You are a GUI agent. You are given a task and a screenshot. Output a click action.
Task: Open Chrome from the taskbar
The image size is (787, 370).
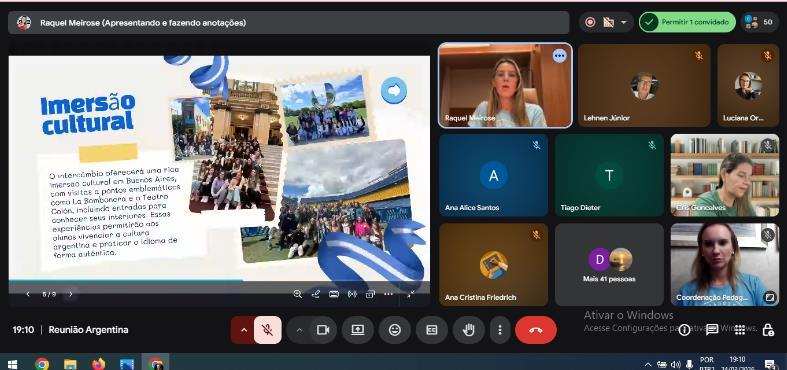(42, 363)
